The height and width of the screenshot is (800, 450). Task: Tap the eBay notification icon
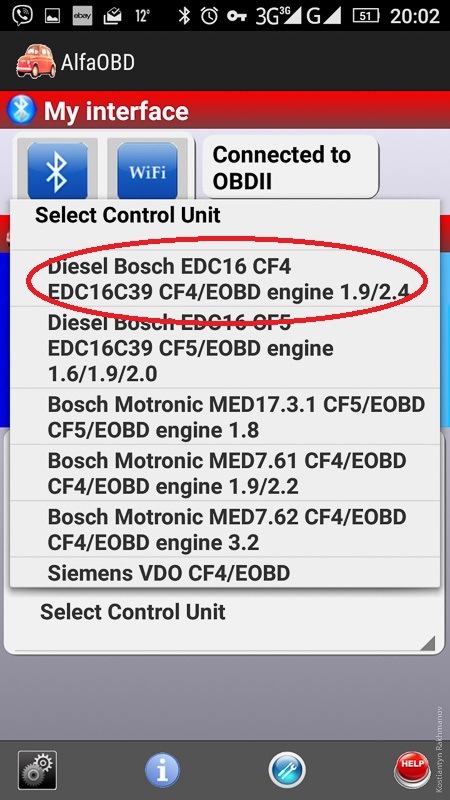pos(82,16)
